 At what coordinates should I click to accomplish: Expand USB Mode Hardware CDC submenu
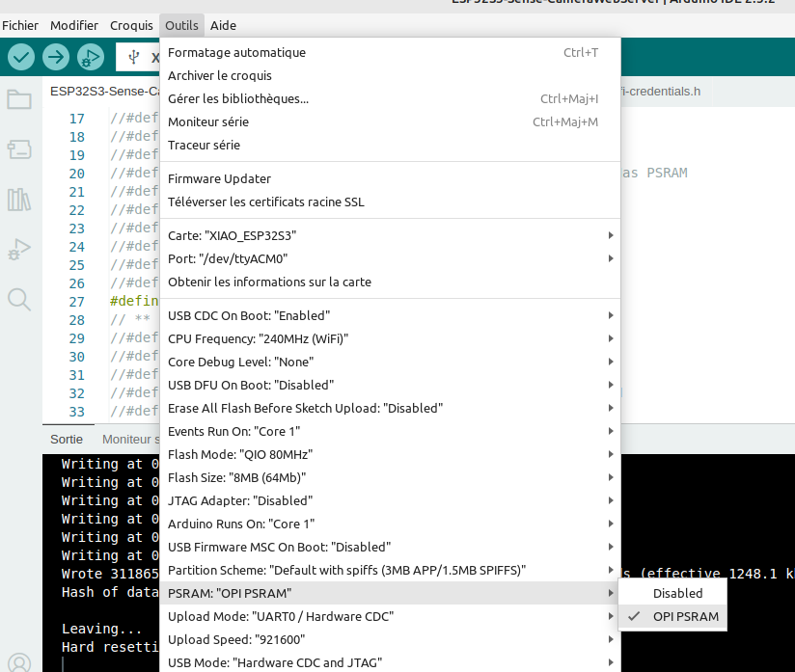(x=390, y=662)
